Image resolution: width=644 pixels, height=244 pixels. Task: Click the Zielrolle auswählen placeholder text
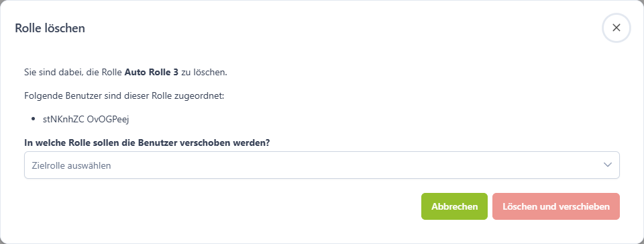[x=71, y=165]
